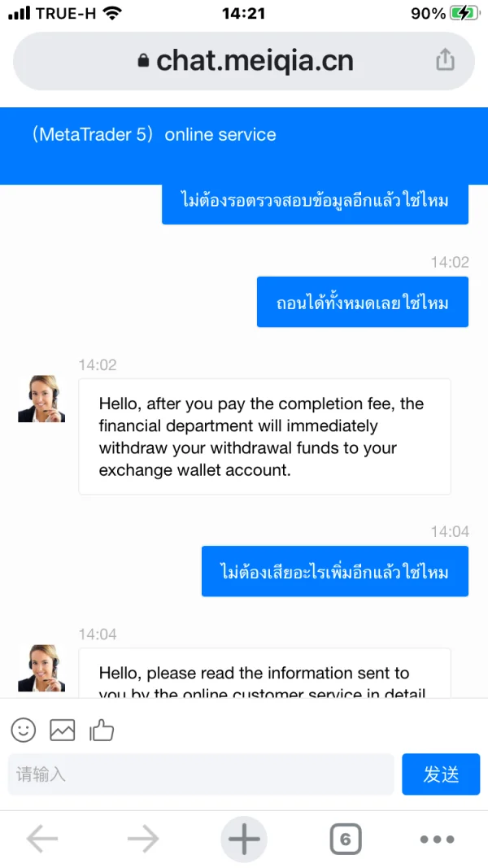Open the tab switcher showing 6
Screen dimensions: 488x868
click(345, 840)
